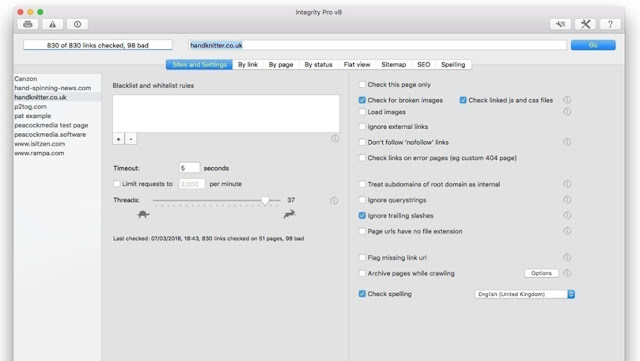This screenshot has height=361, width=640.
Task: Click info icon beside Don't follow nofollow links
Action: [567, 142]
